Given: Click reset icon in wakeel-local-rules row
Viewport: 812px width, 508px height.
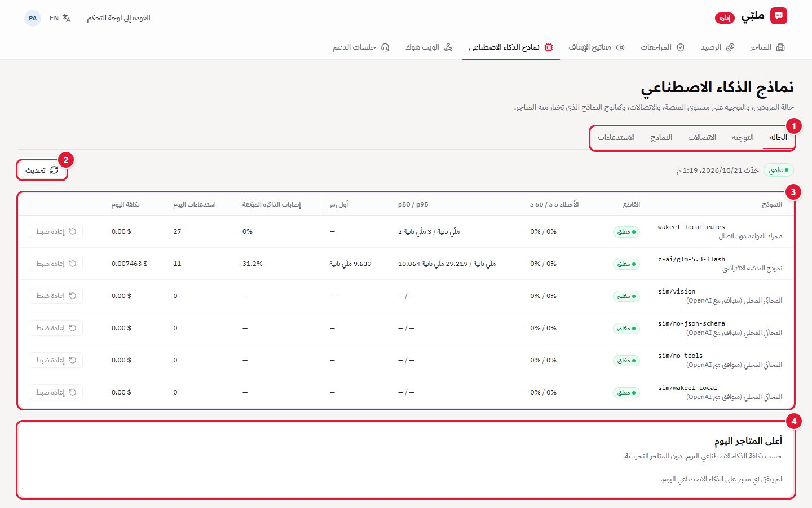Looking at the screenshot, I should click(73, 231).
